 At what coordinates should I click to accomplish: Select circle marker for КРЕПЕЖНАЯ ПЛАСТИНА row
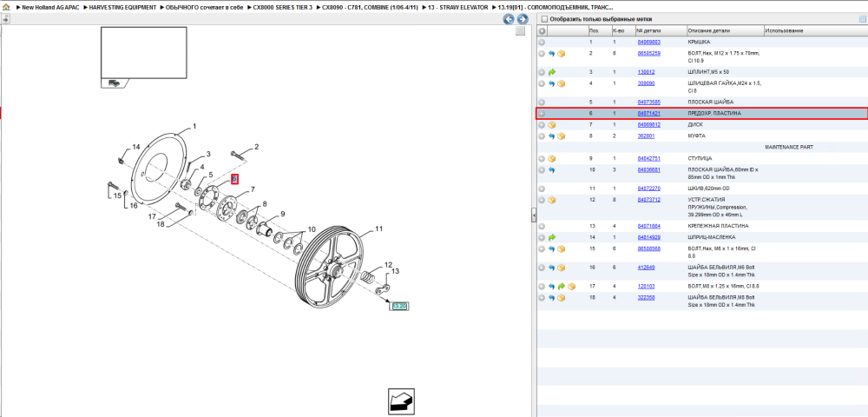[x=542, y=226]
